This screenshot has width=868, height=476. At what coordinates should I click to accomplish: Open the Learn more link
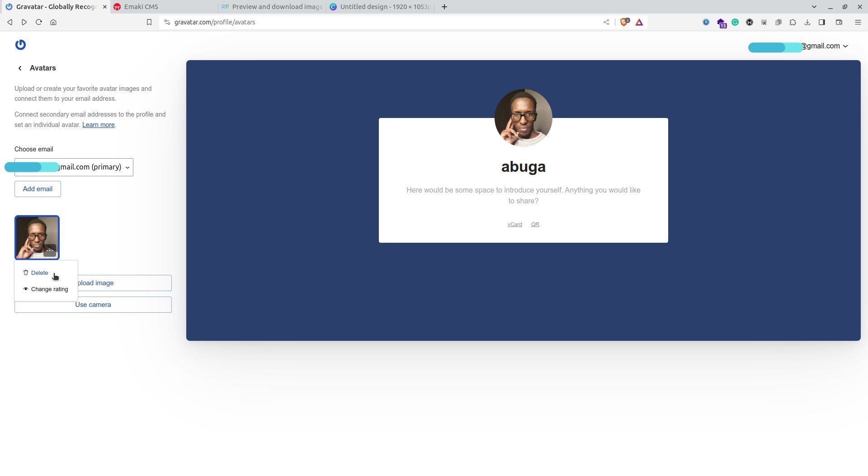pyautogui.click(x=98, y=125)
